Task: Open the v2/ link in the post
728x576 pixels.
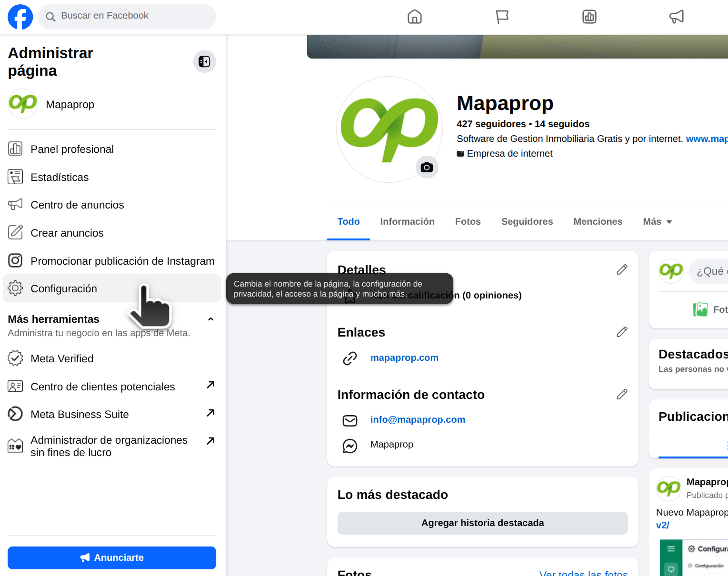Action: click(663, 525)
